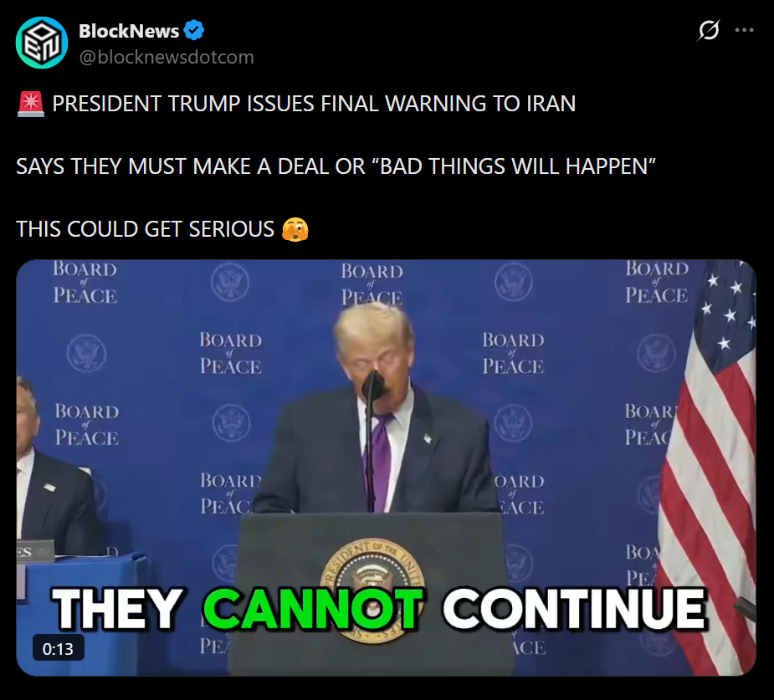This screenshot has width=774, height=700.
Task: Open the BlockNews profile avatar
Action: coord(42,43)
